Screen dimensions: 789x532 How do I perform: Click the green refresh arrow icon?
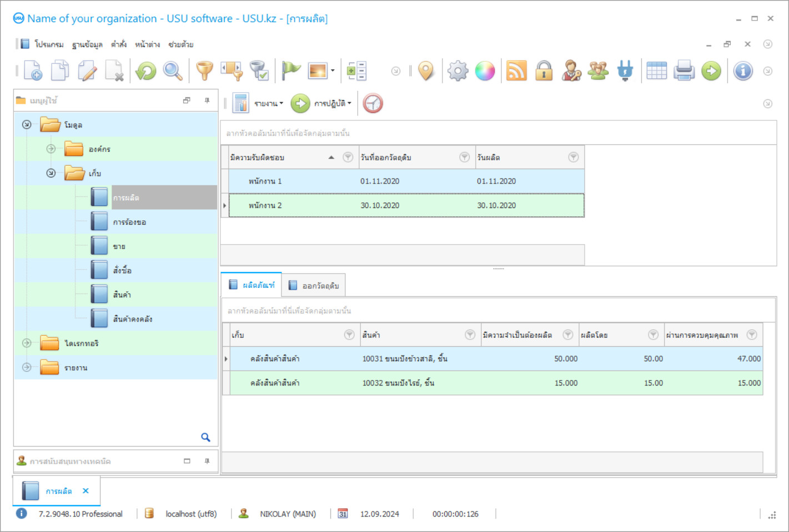coord(146,71)
